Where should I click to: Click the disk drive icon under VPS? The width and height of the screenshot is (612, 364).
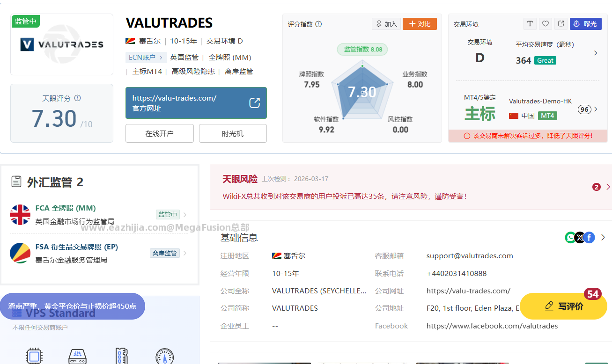click(x=78, y=357)
